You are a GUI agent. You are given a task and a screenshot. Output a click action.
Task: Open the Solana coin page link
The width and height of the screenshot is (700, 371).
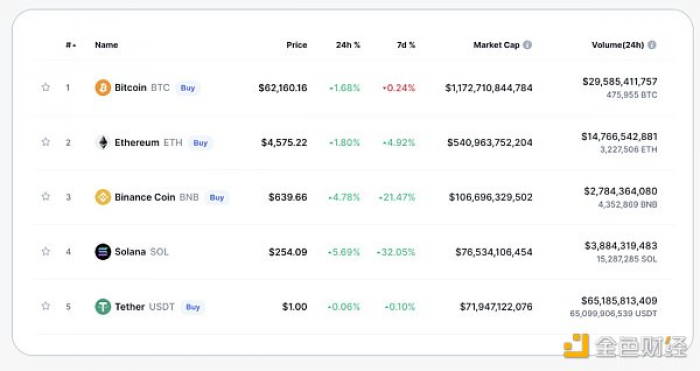(x=130, y=252)
